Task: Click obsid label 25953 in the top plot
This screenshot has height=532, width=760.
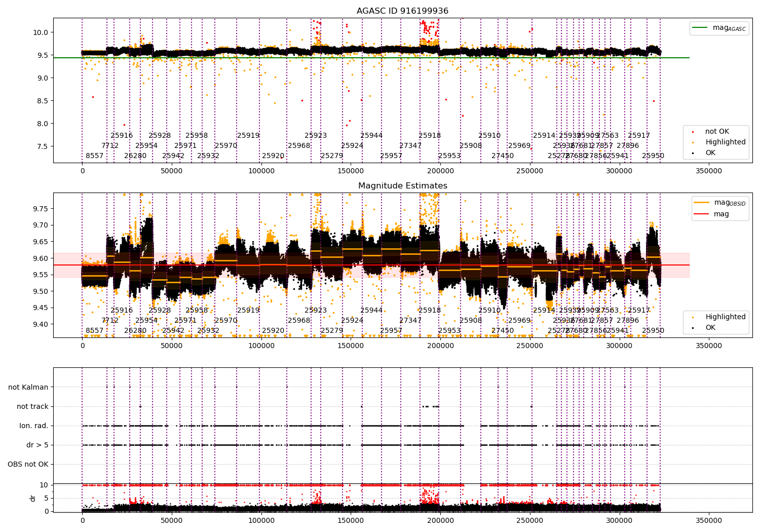Action: coord(449,156)
